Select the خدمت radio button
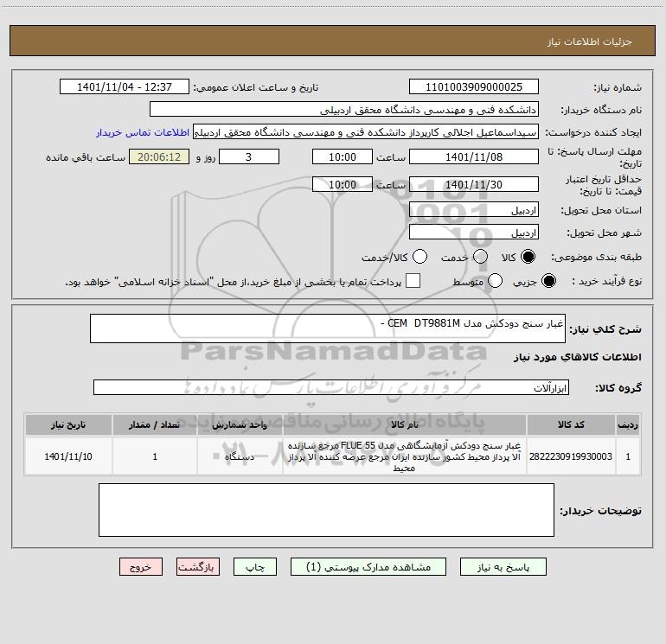This screenshot has height=644, width=666. (480, 257)
